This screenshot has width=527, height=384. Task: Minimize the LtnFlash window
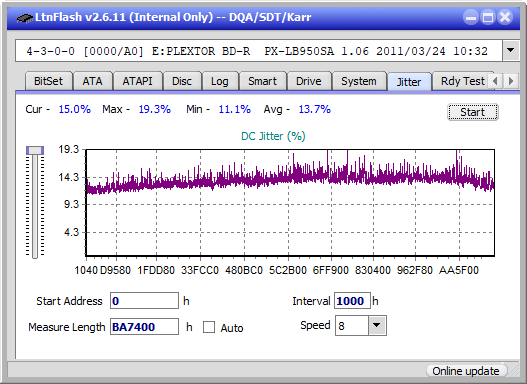click(471, 17)
